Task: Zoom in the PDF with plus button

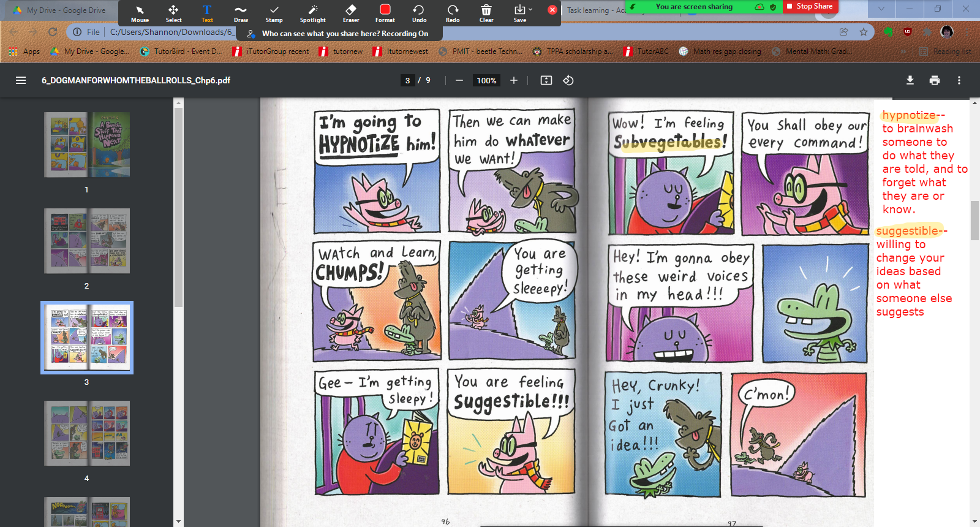Action: (x=514, y=80)
